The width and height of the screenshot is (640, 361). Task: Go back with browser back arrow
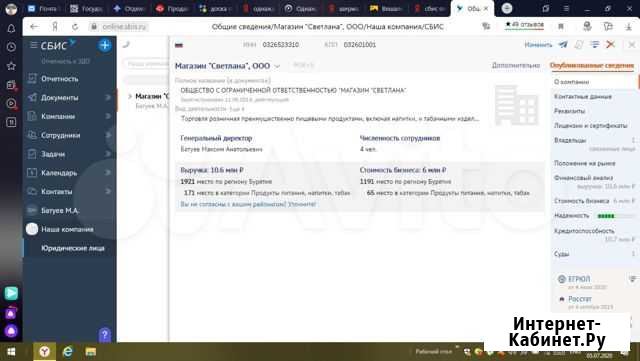pyautogui.click(x=34, y=27)
